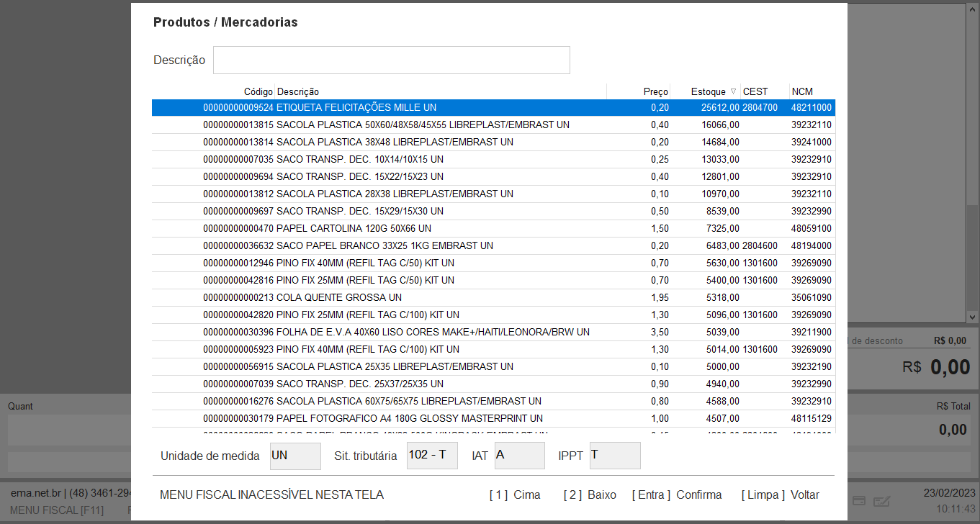Select SACOLA PLASTICA 38X48 LIBREPLAST row
Viewport: 980px width, 524px height.
pos(493,142)
